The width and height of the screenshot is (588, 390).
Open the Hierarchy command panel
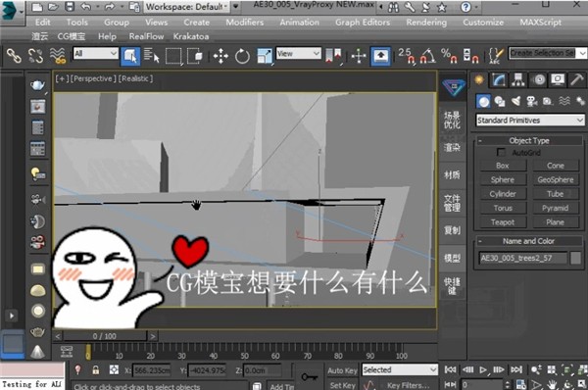coord(518,79)
